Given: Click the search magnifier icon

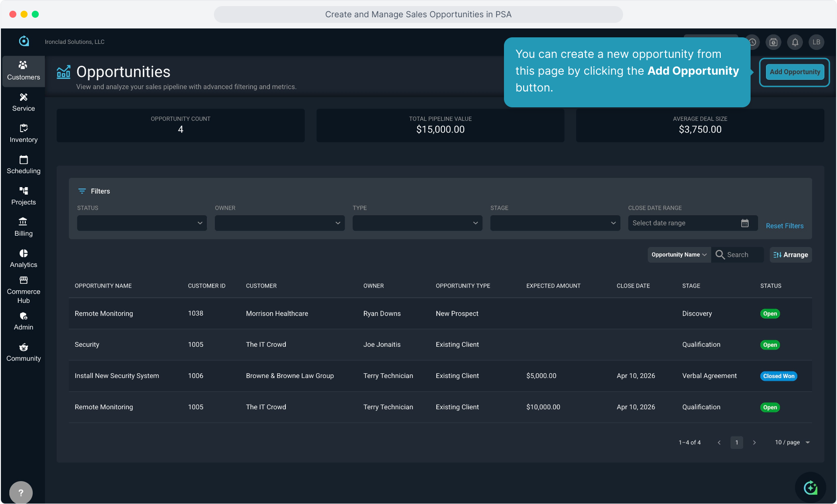Looking at the screenshot, I should 720,255.
